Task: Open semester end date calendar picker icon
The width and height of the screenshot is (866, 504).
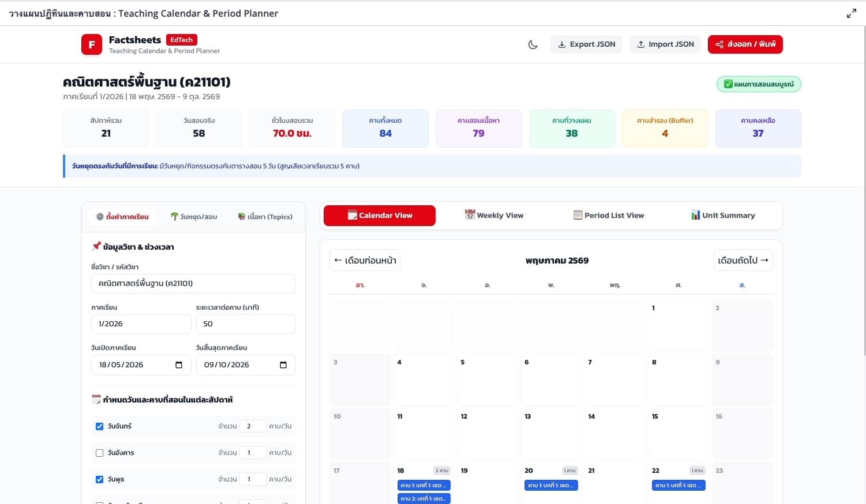Action: click(x=283, y=365)
